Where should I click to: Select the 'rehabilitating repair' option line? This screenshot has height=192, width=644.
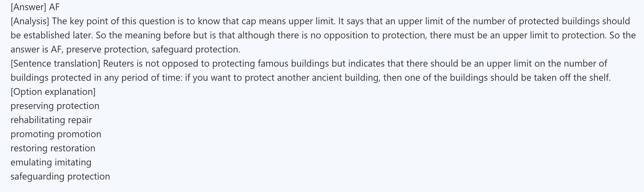pos(51,120)
